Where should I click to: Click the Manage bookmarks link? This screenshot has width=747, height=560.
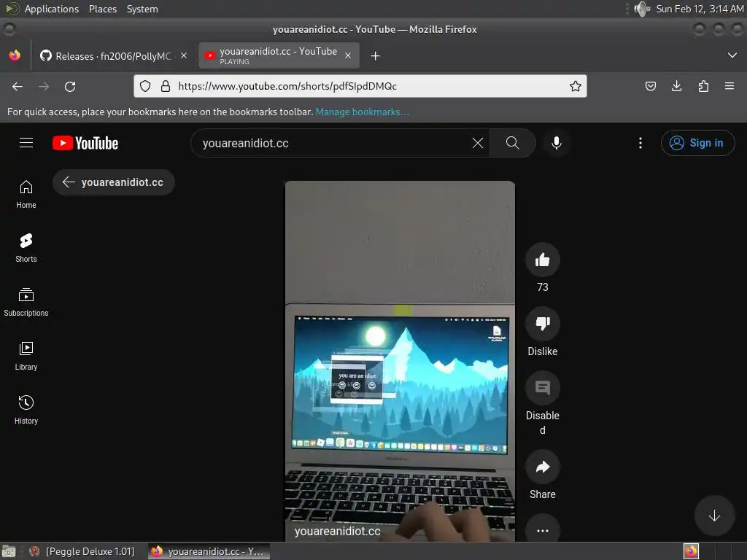point(362,112)
